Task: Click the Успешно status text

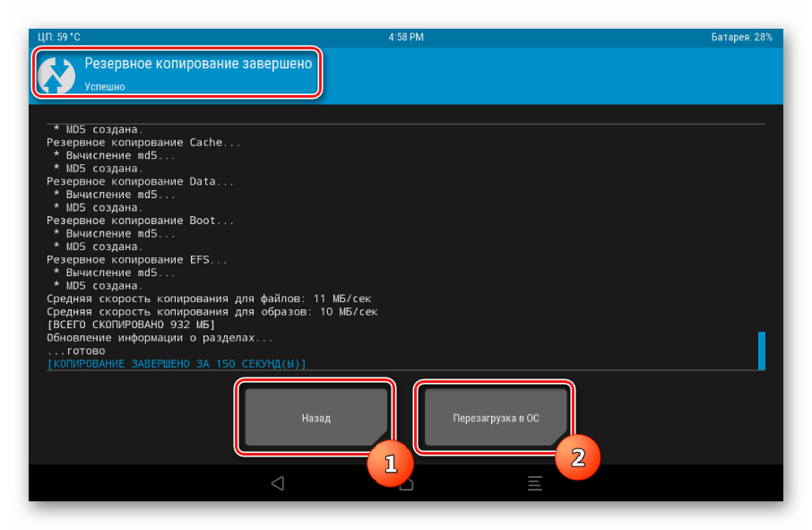Action: tap(105, 86)
